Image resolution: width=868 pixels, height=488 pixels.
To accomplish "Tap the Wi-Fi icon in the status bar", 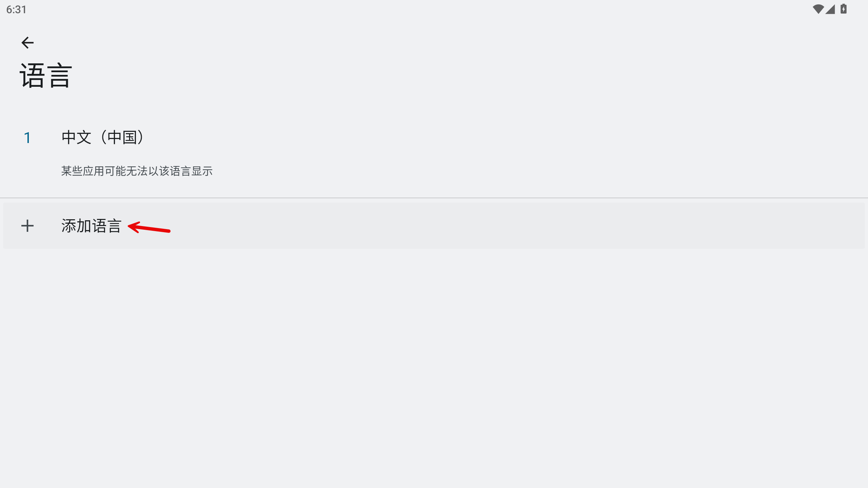I will click(818, 9).
